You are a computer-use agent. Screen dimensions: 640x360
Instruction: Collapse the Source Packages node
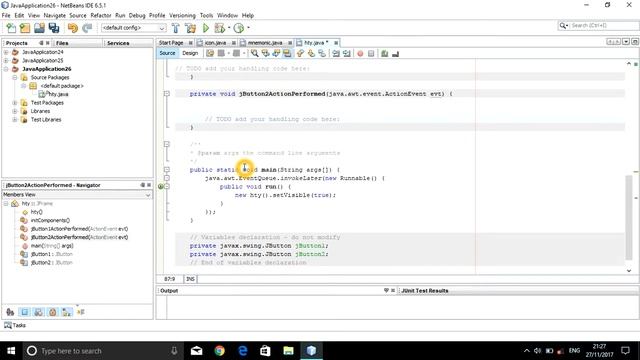[x=15, y=77]
